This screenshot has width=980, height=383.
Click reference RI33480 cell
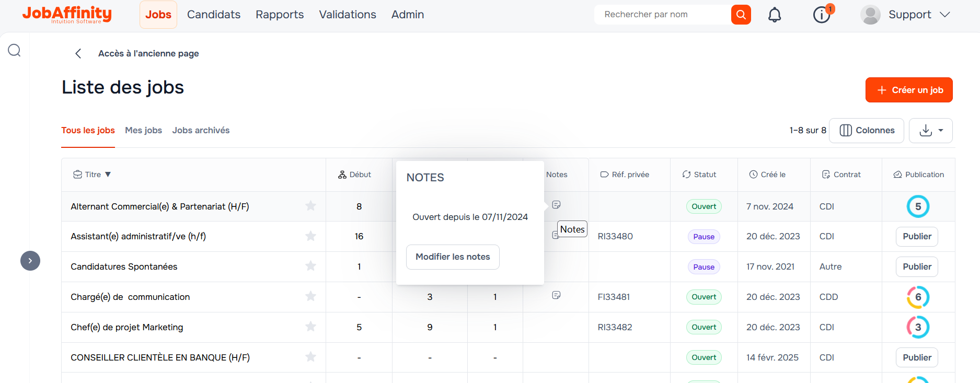click(x=615, y=236)
